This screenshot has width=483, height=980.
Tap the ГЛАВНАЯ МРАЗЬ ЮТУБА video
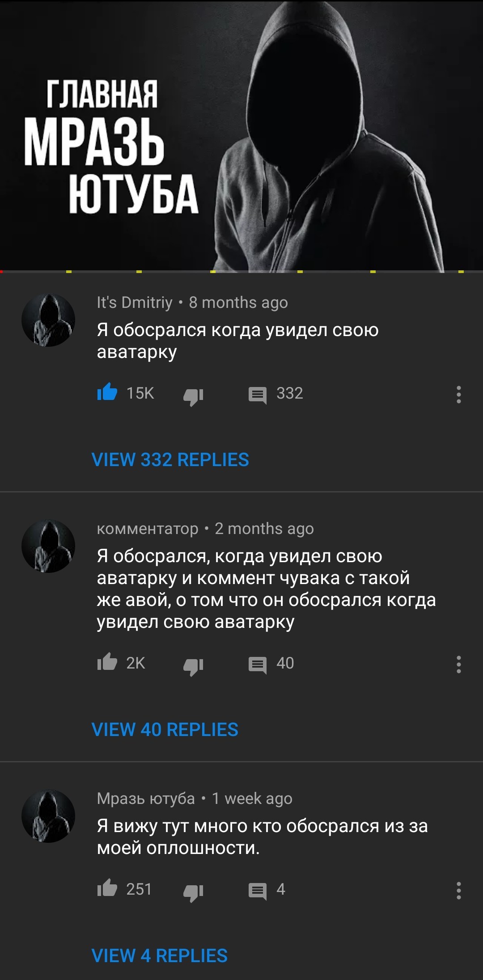tap(241, 135)
